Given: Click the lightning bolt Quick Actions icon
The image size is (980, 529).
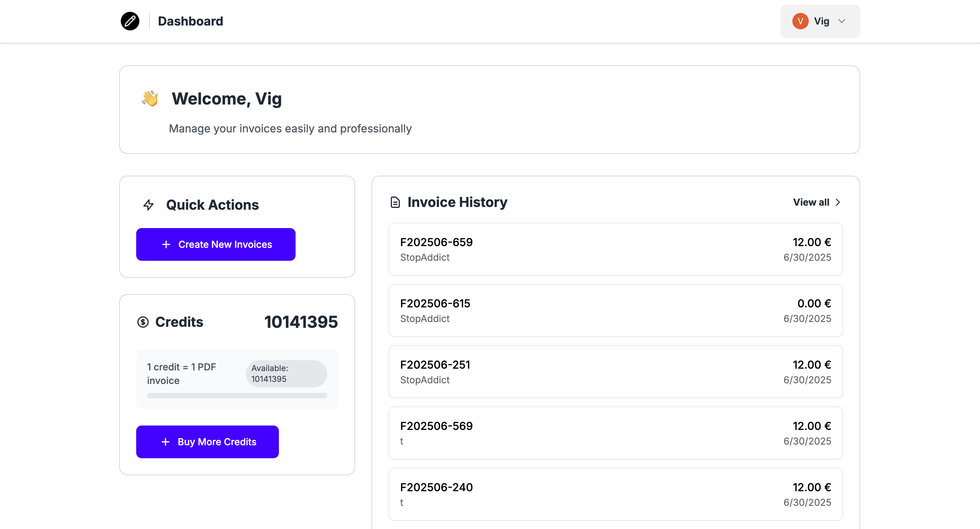Looking at the screenshot, I should (x=148, y=205).
